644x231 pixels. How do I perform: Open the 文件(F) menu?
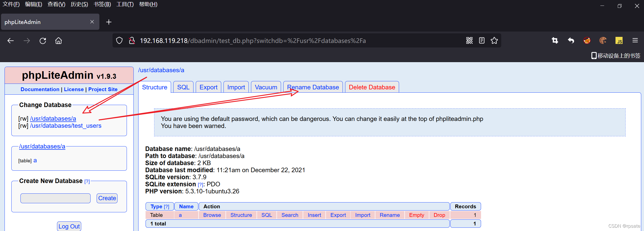[11, 4]
